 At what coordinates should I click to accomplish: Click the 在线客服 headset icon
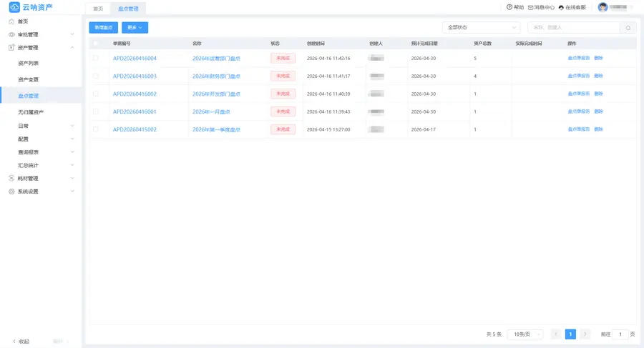tap(561, 7)
